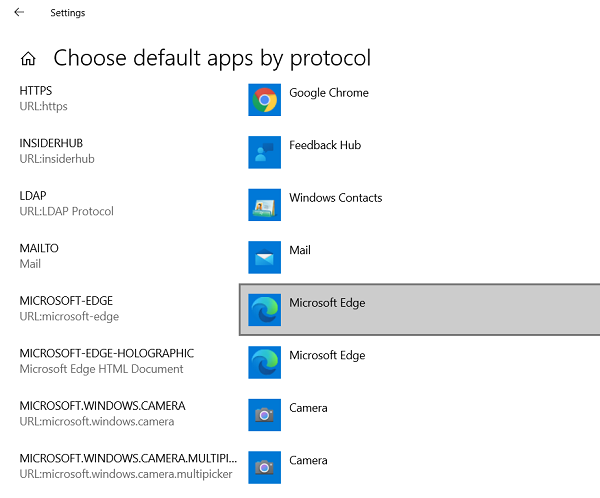Select the Mail default app label
The image size is (600, 498).
[x=300, y=250]
